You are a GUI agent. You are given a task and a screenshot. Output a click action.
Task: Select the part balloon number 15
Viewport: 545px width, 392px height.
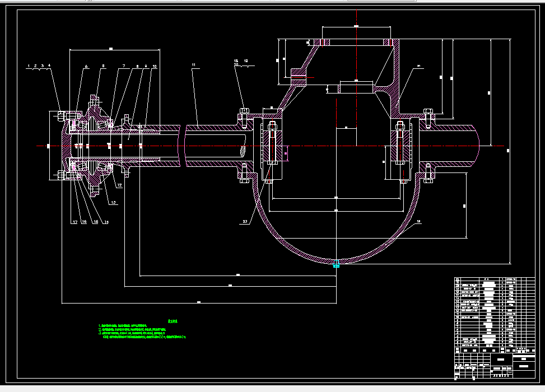96,222
